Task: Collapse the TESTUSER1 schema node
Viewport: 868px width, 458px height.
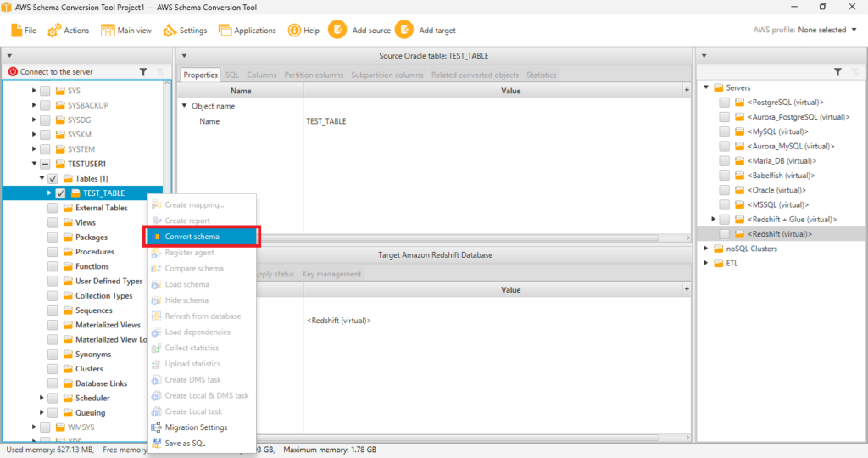Action: tap(35, 164)
